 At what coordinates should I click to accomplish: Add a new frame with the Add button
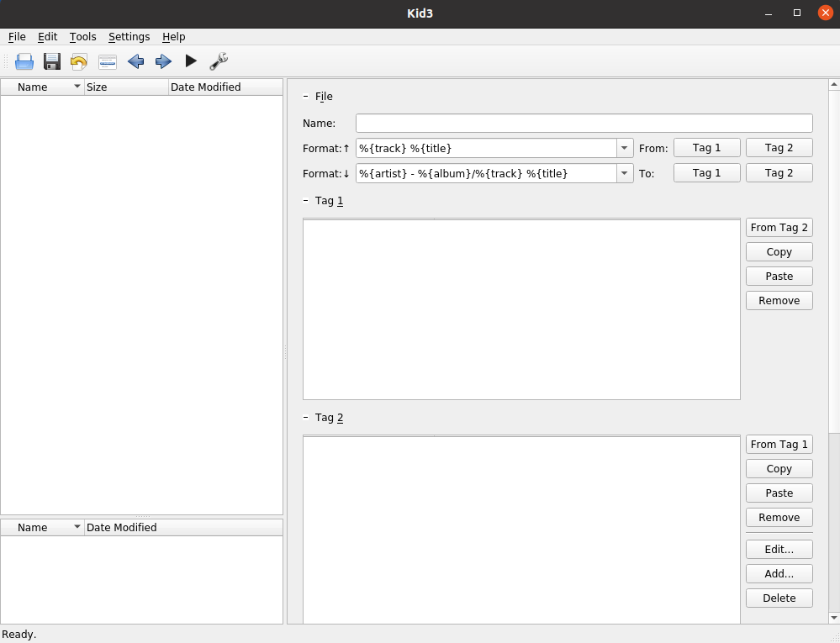click(779, 573)
